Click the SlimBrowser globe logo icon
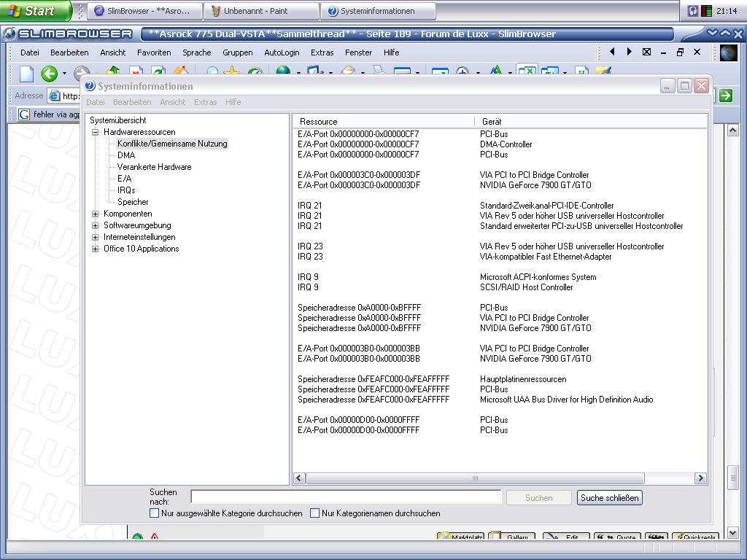 pos(729,52)
